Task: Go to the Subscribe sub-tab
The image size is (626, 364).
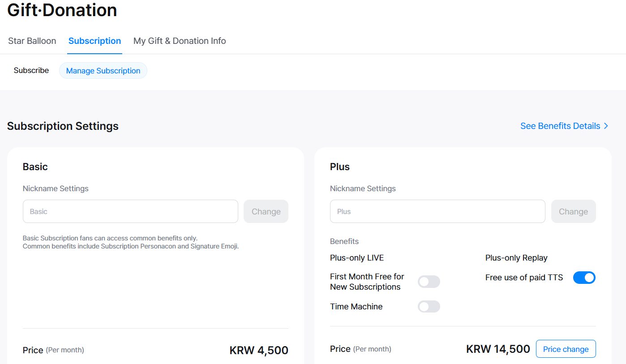Action: [31, 71]
